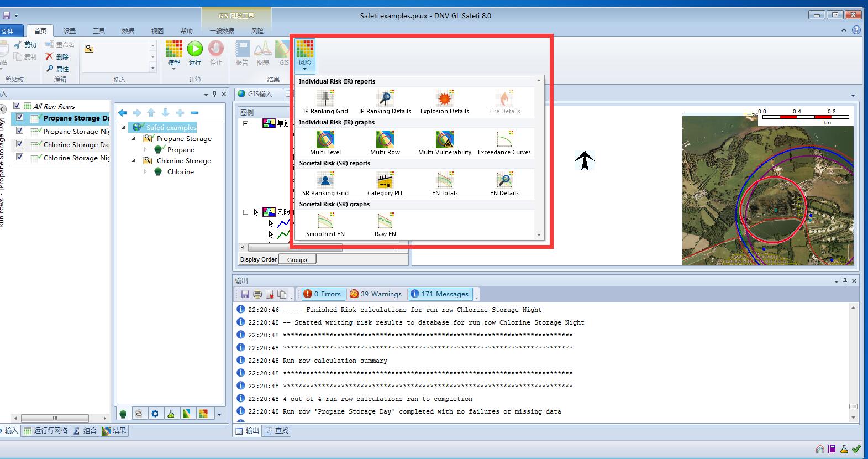Toggle the All Run Rows checkbox
Screen dimensions: 868x459
point(17,106)
